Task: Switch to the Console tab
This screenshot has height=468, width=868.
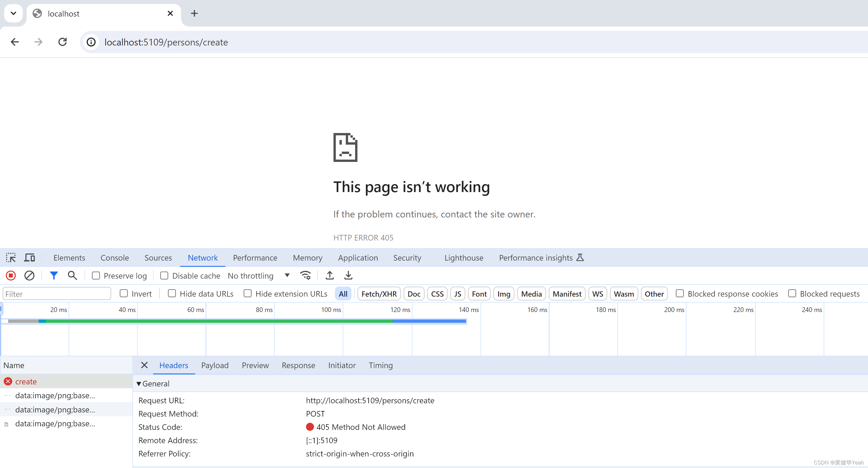Action: [x=115, y=258]
